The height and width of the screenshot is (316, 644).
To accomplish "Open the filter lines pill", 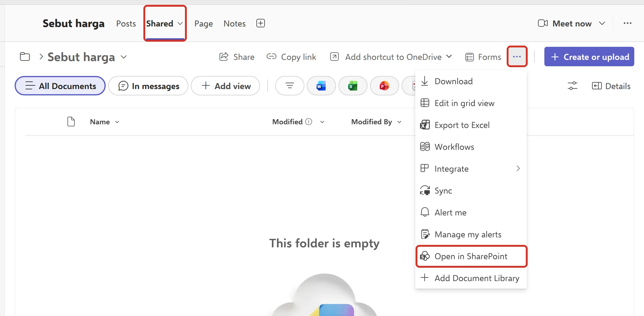I will click(290, 86).
